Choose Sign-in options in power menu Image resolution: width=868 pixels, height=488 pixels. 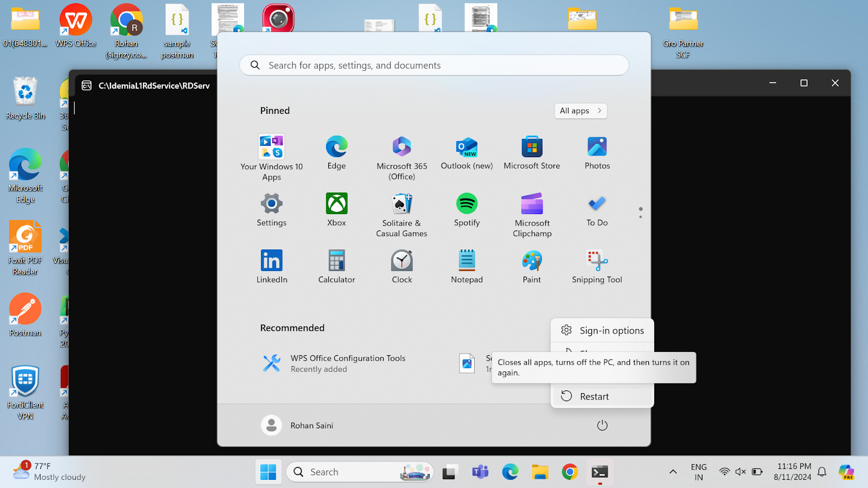click(602, 331)
